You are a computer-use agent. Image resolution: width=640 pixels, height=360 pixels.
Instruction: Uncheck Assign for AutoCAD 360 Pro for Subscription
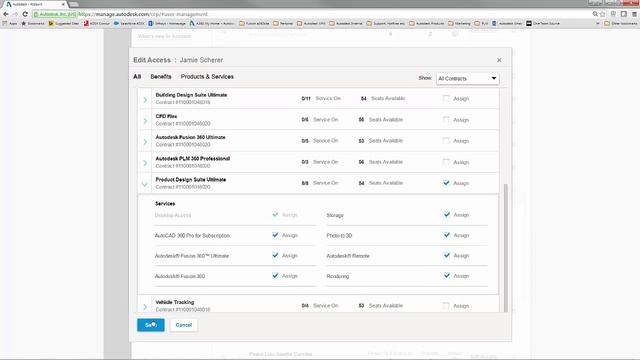(x=275, y=235)
